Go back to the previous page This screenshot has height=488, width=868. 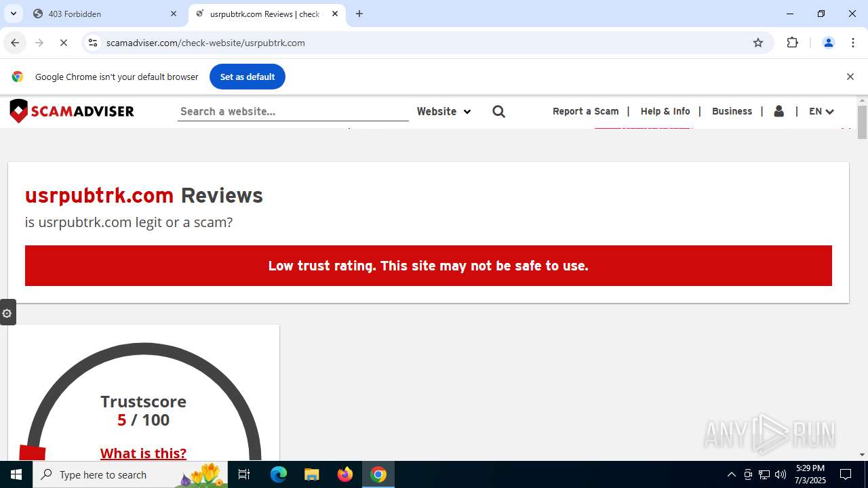tap(15, 43)
